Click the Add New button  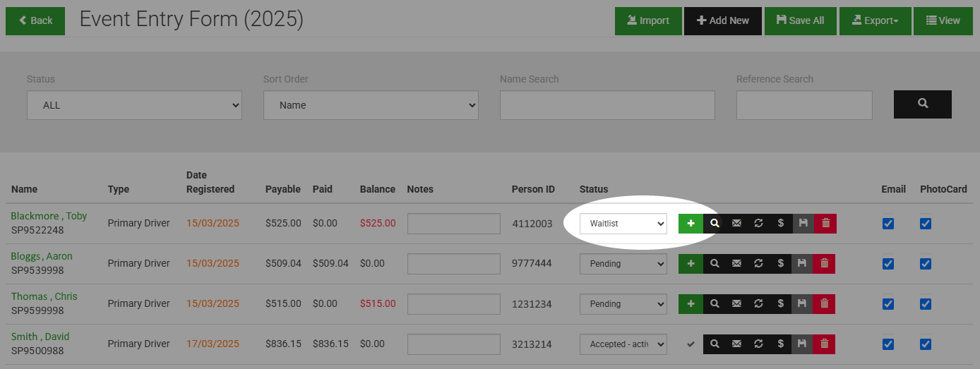722,21
